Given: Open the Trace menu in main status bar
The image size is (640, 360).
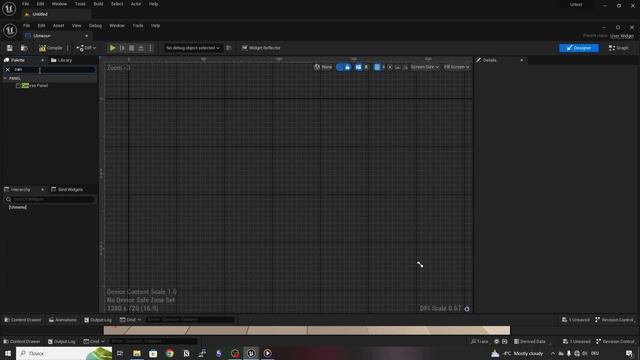Looking at the screenshot, I should [x=480, y=342].
